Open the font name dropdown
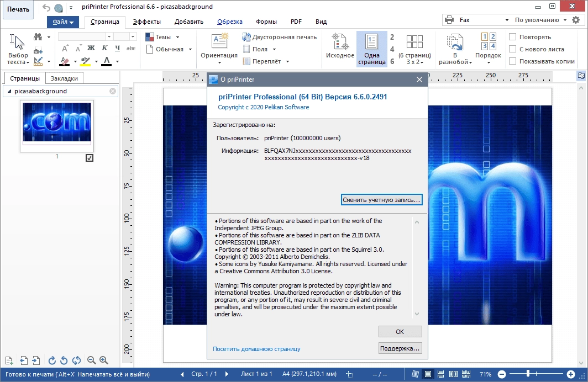 tap(109, 36)
